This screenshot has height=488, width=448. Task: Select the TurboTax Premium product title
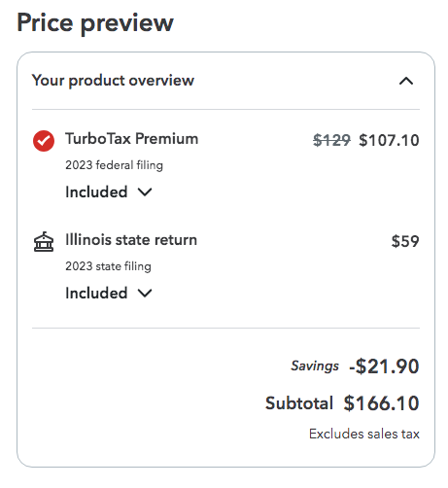pyautogui.click(x=132, y=139)
